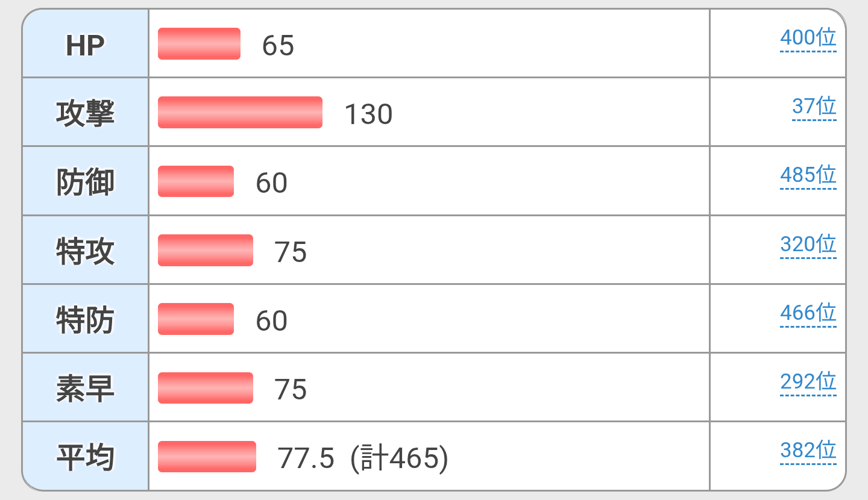This screenshot has width=868, height=500.
Task: Open the 37位 attack ranking link
Action: point(814,107)
